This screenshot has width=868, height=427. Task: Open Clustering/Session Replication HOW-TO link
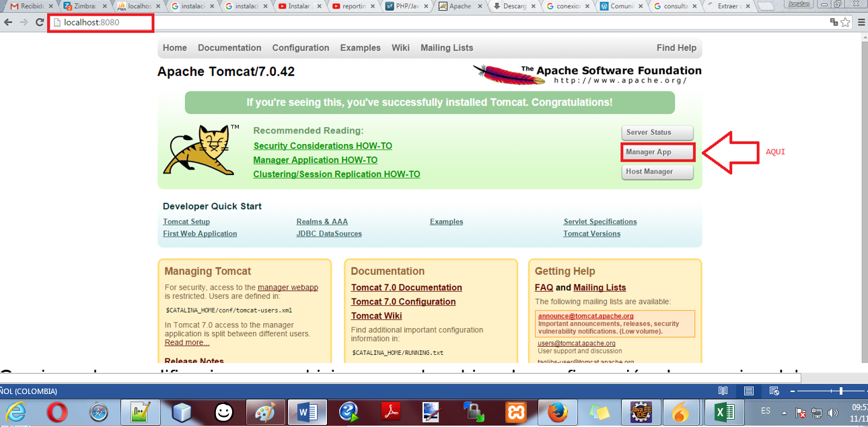pyautogui.click(x=336, y=174)
